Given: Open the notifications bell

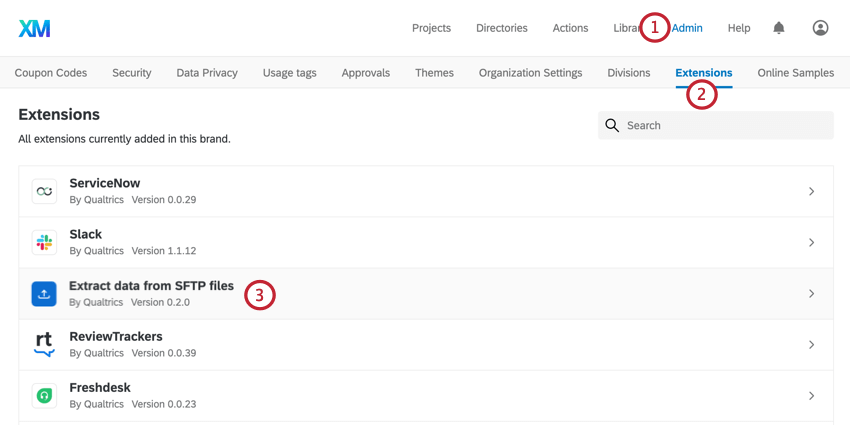Looking at the screenshot, I should (x=778, y=28).
